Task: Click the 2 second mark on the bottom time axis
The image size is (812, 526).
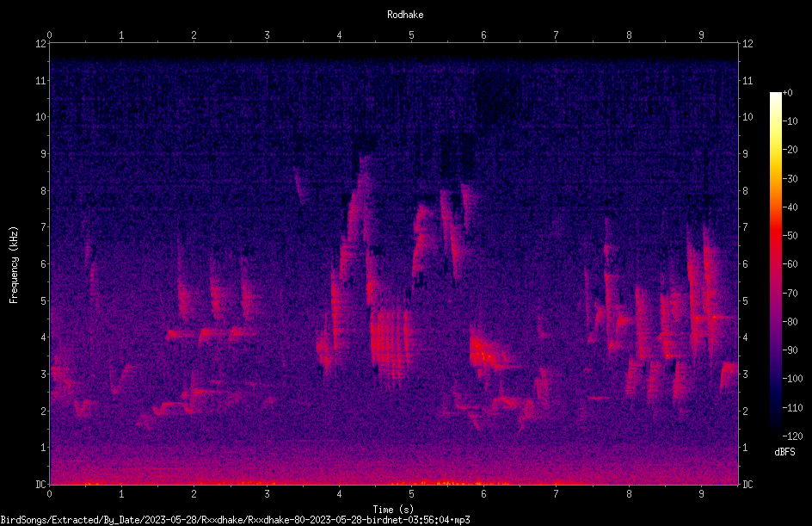Action: click(x=194, y=494)
